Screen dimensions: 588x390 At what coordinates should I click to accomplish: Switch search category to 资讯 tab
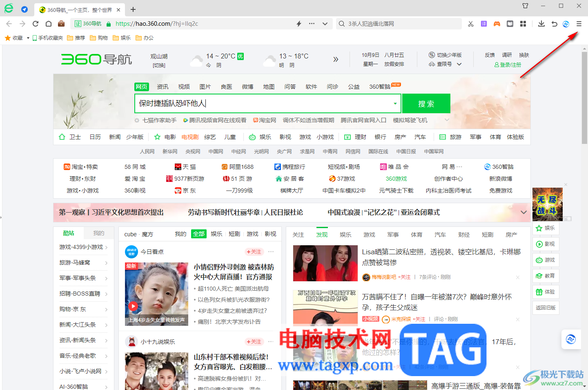click(163, 86)
